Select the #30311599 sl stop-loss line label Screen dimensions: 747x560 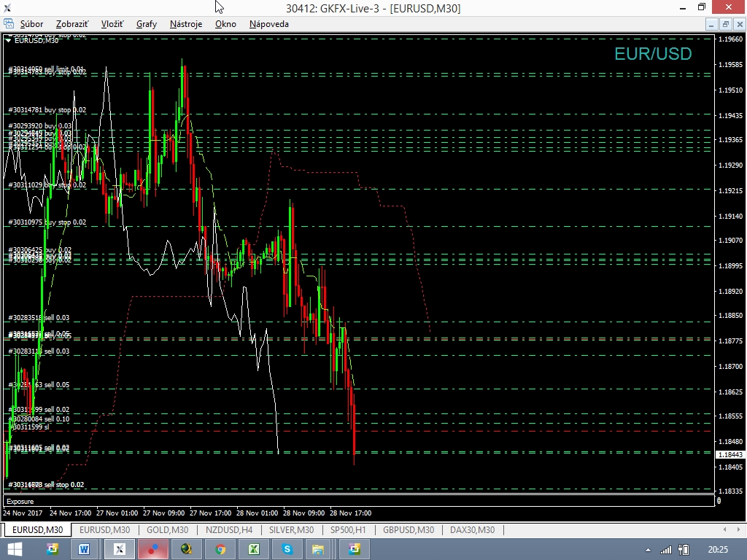pos(28,427)
